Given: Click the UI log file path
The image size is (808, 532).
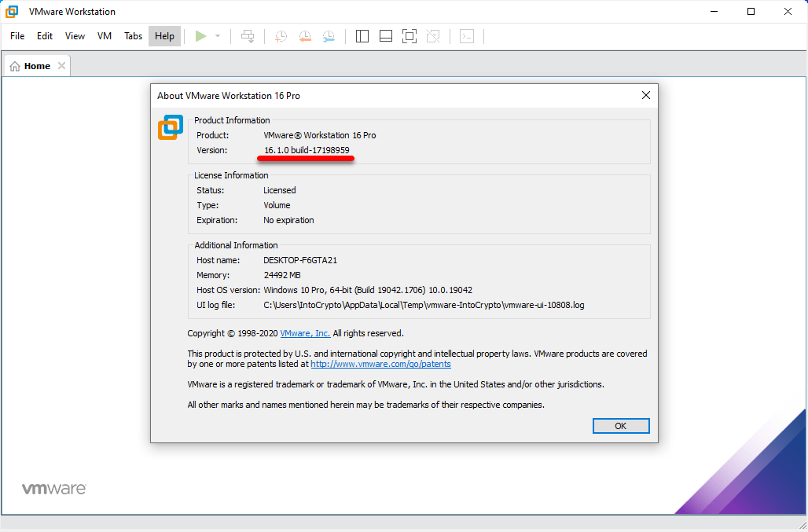Looking at the screenshot, I should coord(424,306).
